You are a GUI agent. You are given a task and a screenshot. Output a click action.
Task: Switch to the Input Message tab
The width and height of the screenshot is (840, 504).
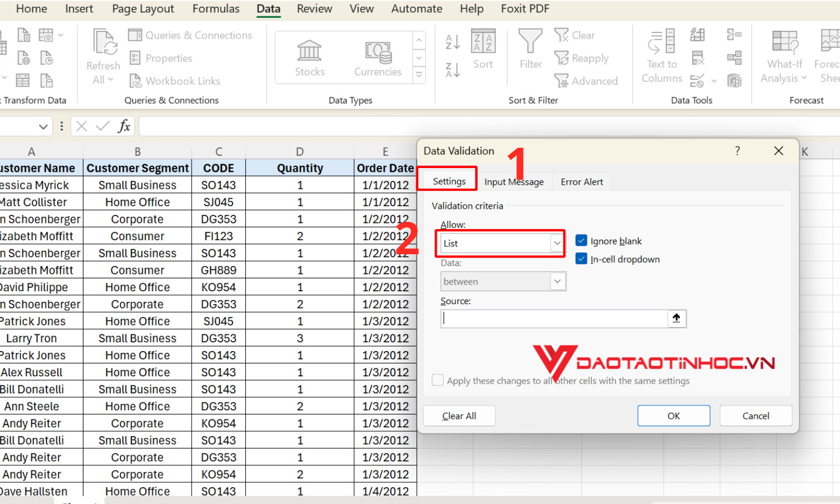pos(514,182)
